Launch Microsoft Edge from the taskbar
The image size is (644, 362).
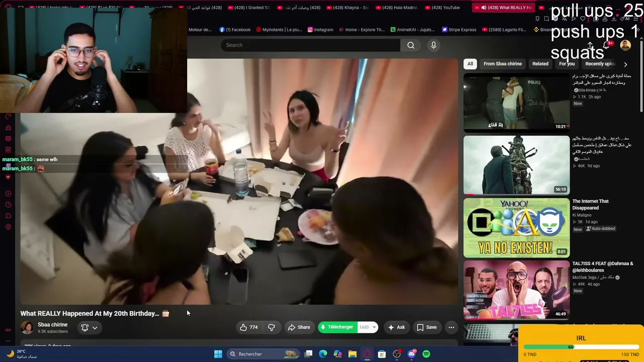tap(323, 354)
